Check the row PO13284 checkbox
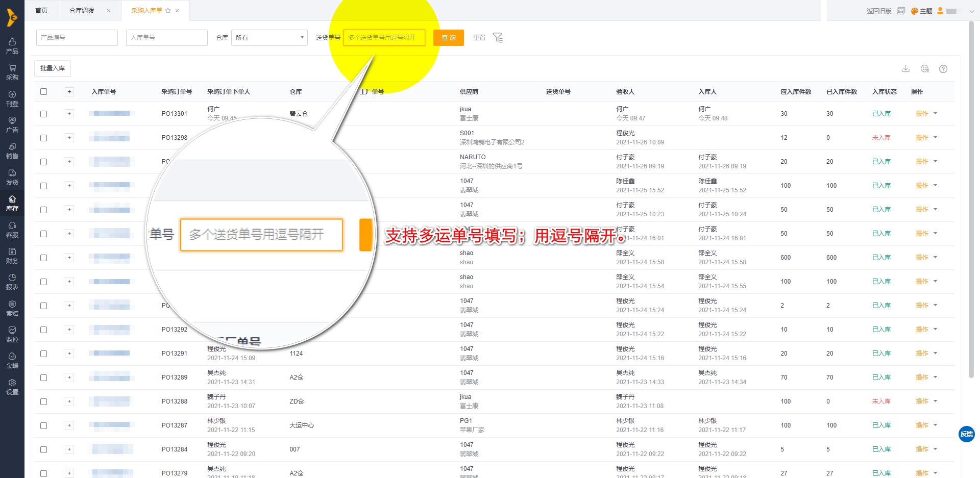 coord(43,449)
